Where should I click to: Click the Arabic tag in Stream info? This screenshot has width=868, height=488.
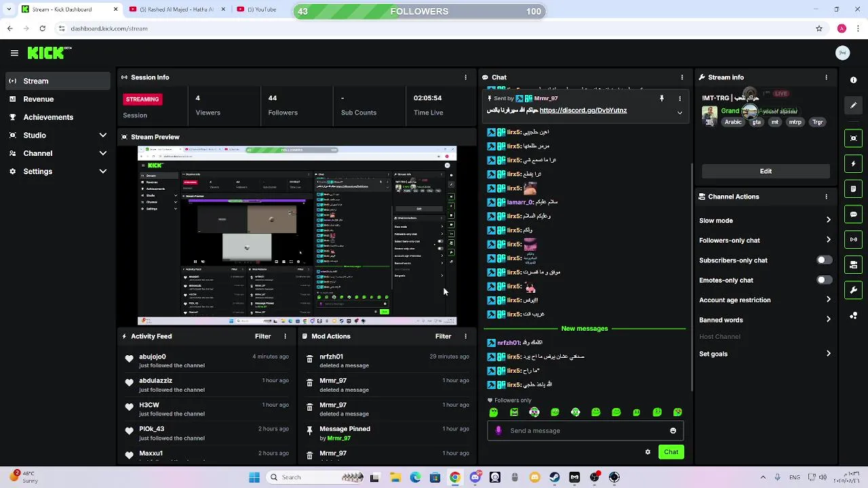tap(733, 122)
